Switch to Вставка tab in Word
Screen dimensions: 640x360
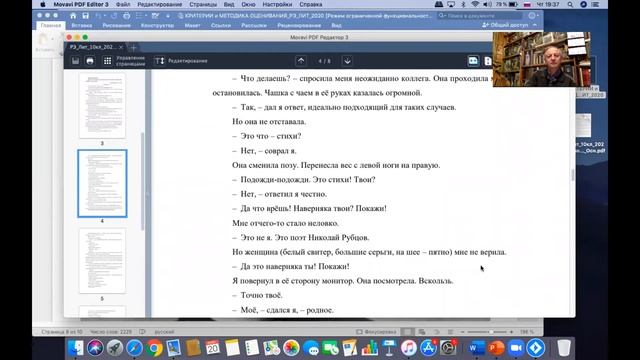(82, 25)
